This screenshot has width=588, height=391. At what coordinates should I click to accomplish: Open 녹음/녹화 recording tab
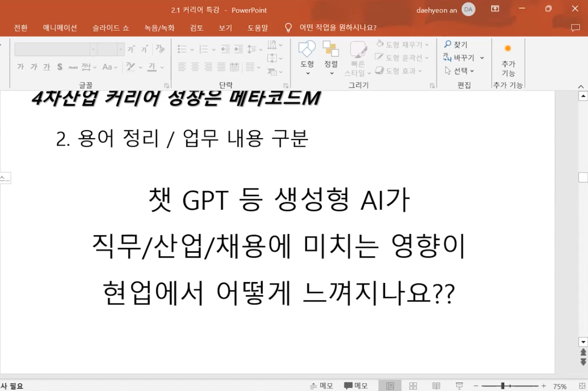point(159,28)
